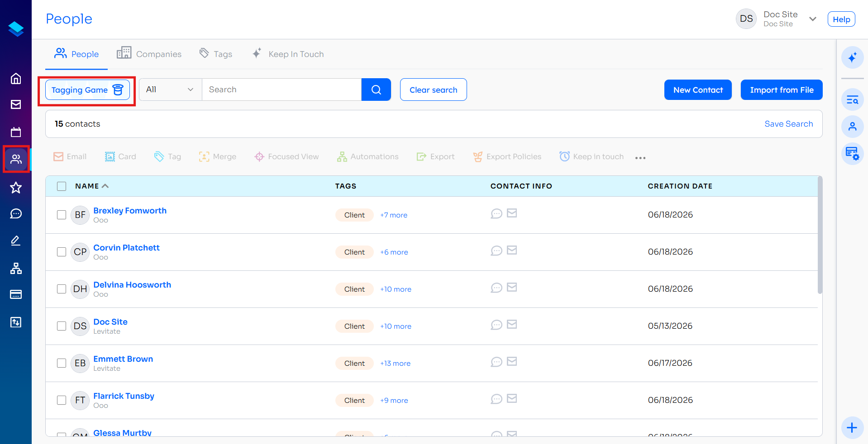
Task: Toggle the select-all checkbox in header
Action: point(62,186)
